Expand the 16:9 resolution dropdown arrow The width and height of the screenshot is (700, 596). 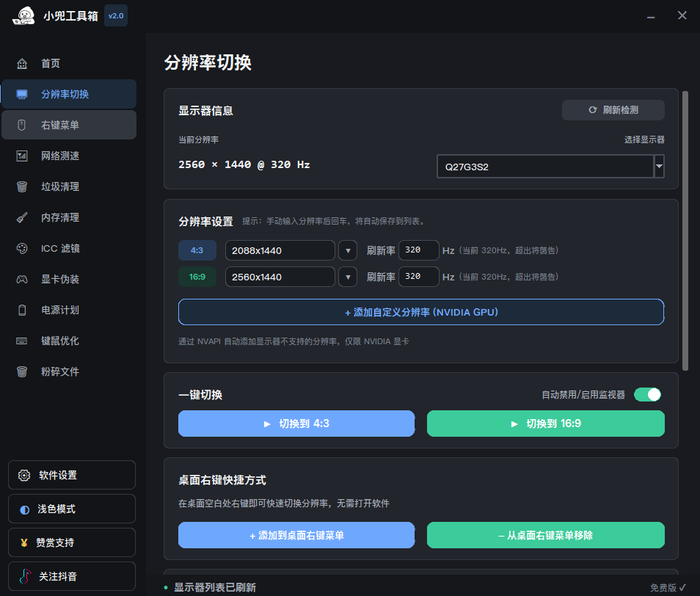[x=348, y=277]
